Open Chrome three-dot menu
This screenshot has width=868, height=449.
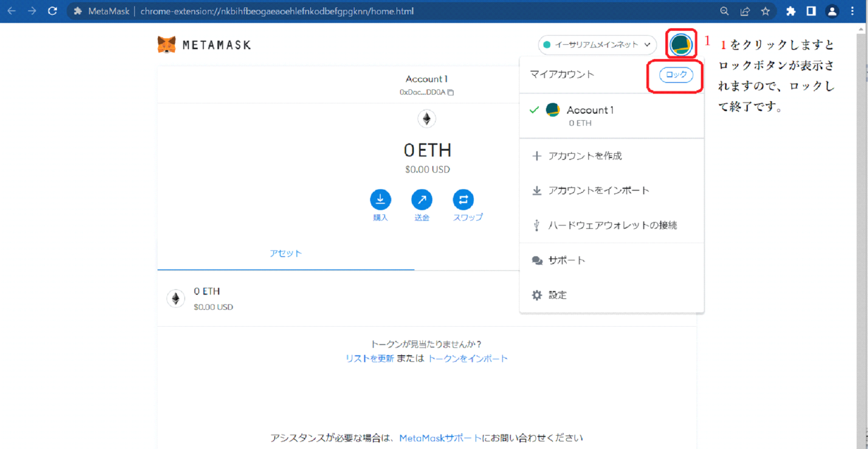click(852, 11)
